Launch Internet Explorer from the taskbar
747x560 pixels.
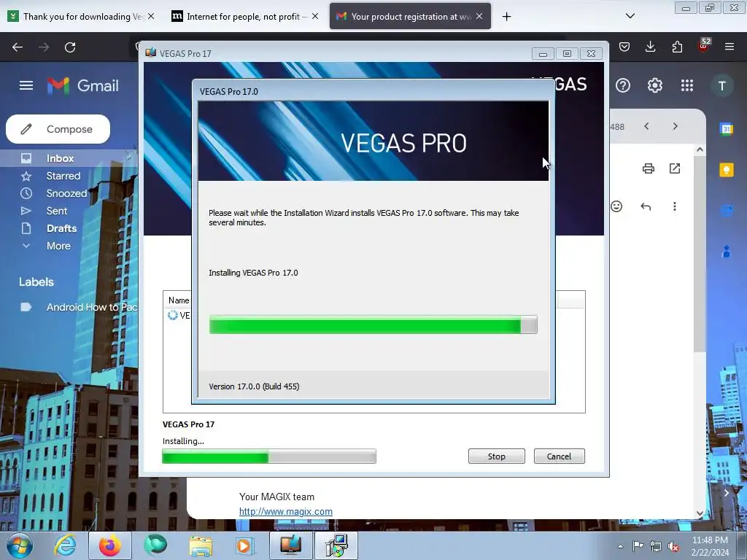pyautogui.click(x=65, y=545)
